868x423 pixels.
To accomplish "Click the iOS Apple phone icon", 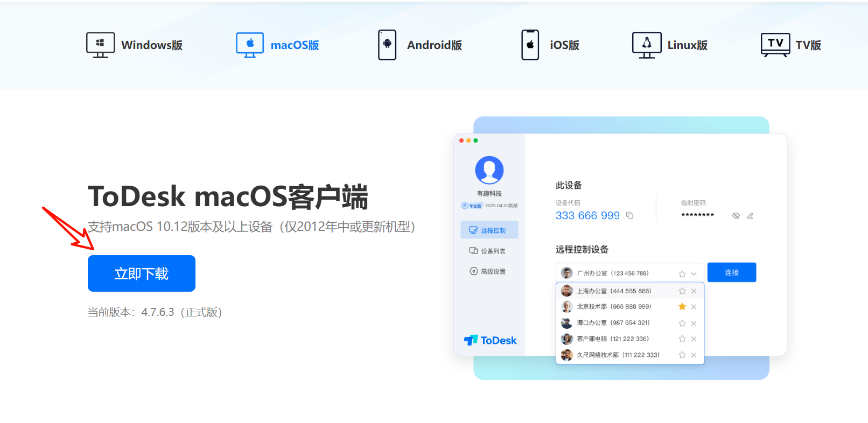I will click(530, 45).
